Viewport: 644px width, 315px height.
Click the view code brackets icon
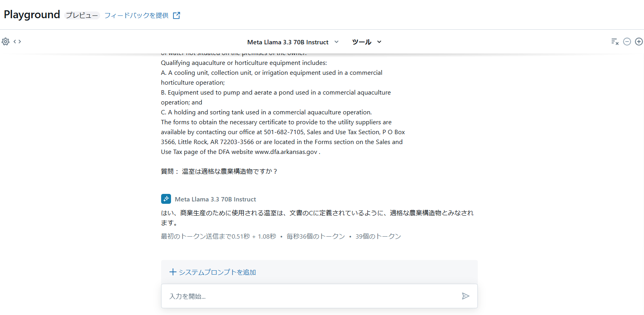pyautogui.click(x=17, y=42)
